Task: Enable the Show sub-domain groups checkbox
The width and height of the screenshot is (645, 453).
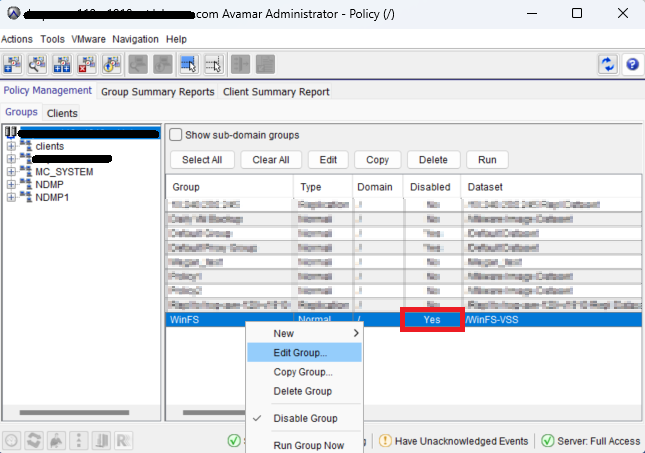Action: (x=176, y=135)
